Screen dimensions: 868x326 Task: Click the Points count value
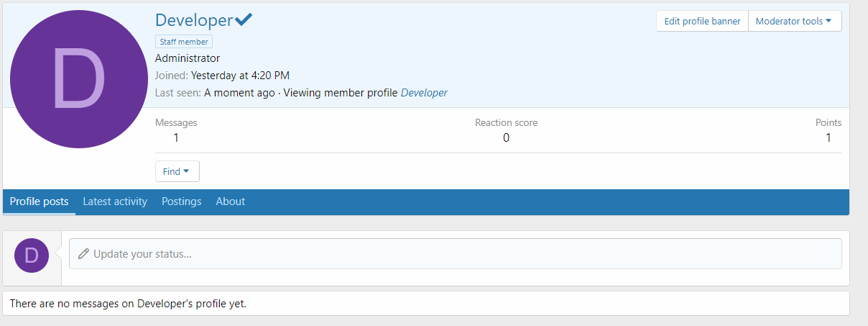(828, 137)
